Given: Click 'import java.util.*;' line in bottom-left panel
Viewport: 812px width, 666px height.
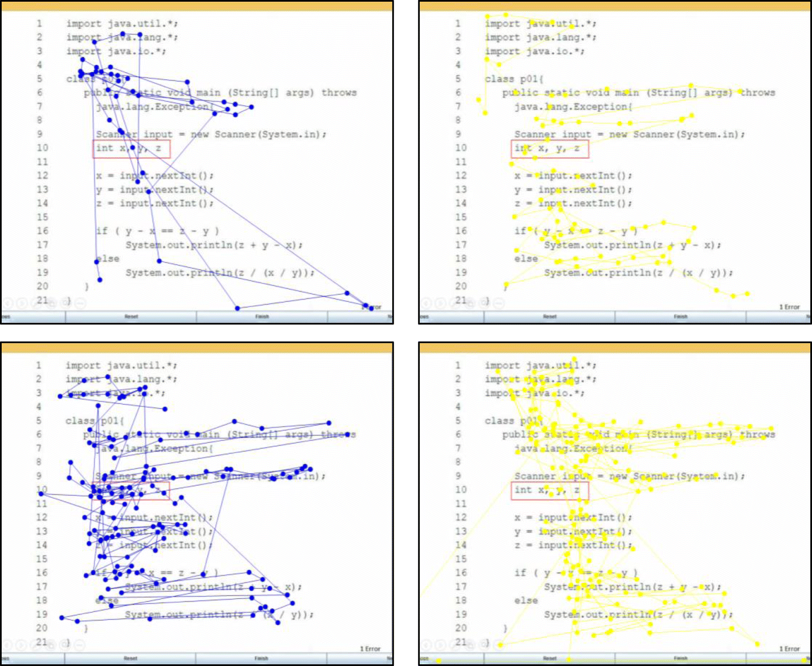Looking at the screenshot, I should click(x=122, y=365).
